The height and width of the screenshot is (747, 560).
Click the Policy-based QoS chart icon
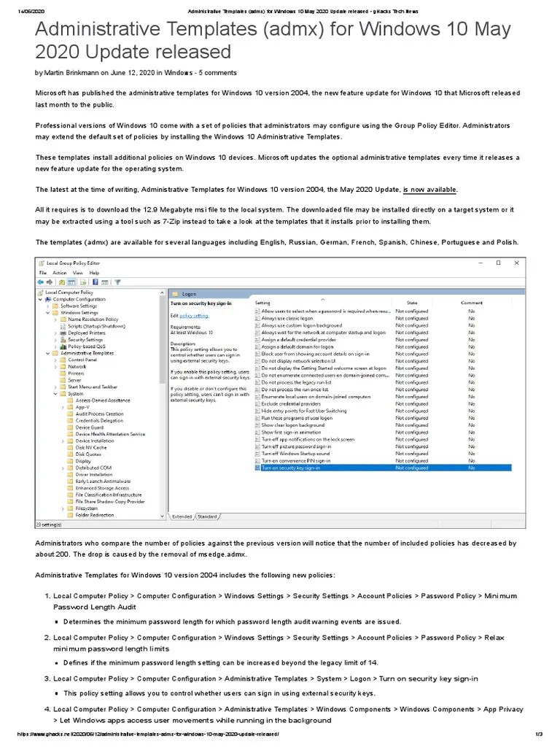(63, 347)
